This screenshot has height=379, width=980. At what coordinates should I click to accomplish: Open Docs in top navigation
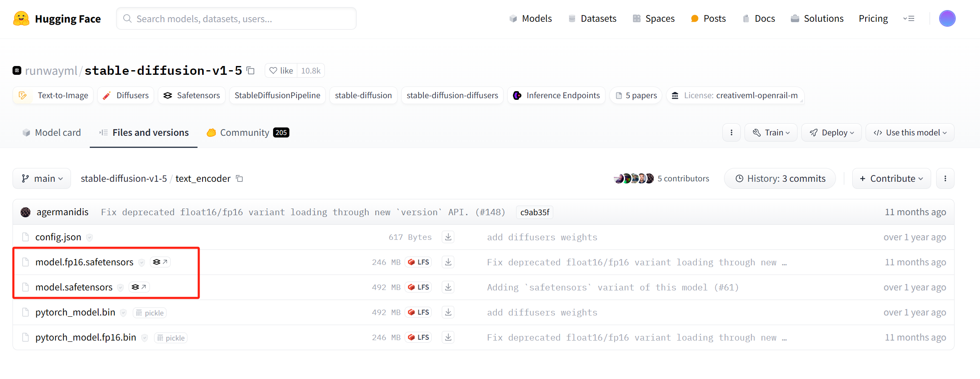coord(758,18)
